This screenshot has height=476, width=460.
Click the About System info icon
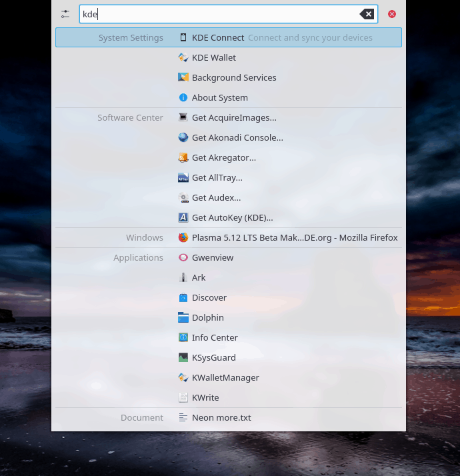click(x=183, y=97)
